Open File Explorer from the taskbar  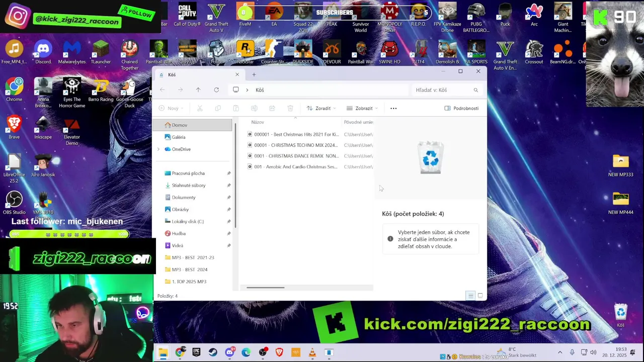point(163,352)
